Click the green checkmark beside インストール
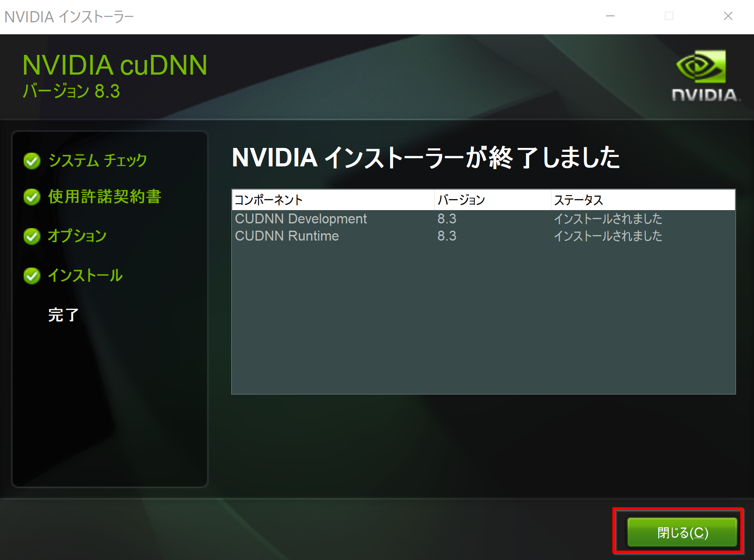Viewport: 754px width, 560px height. click(32, 276)
